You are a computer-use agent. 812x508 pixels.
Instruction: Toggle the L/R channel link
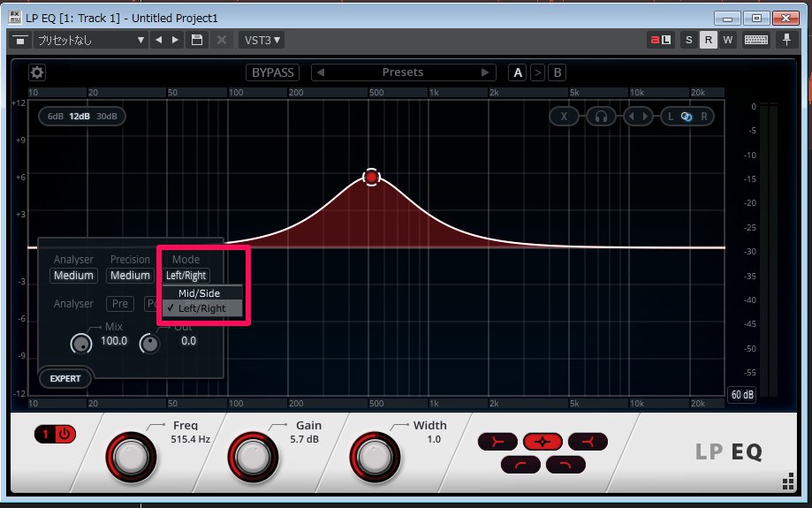(x=687, y=117)
